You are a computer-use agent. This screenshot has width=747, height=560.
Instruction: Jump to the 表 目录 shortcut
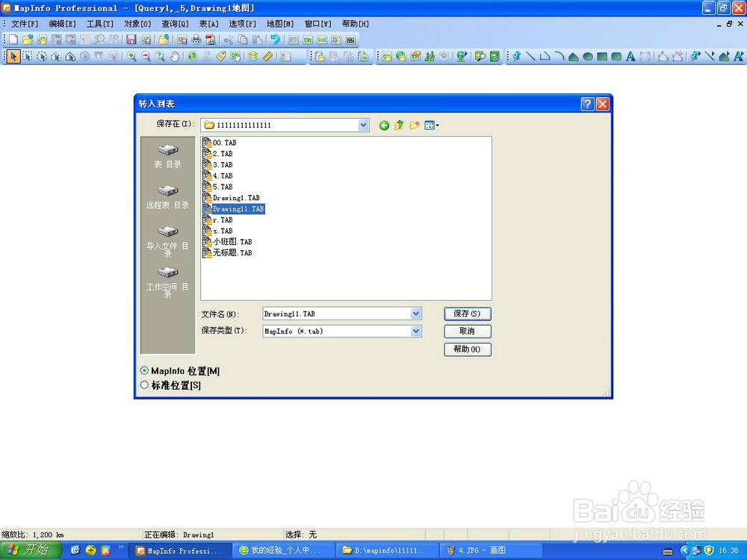167,156
